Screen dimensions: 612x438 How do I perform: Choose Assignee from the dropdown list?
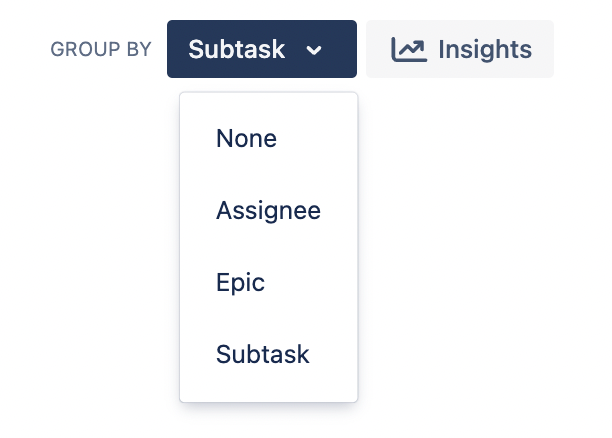(x=269, y=210)
